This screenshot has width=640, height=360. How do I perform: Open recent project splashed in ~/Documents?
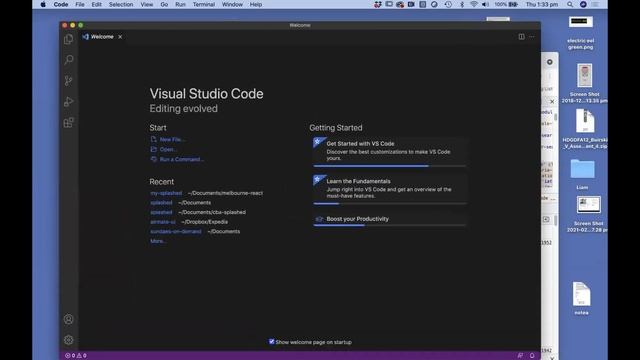(x=161, y=202)
